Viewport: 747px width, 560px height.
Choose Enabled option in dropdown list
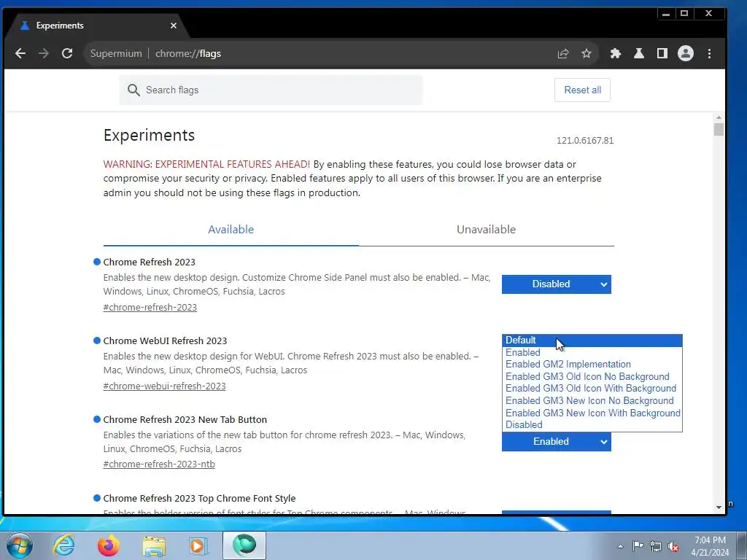point(592,353)
